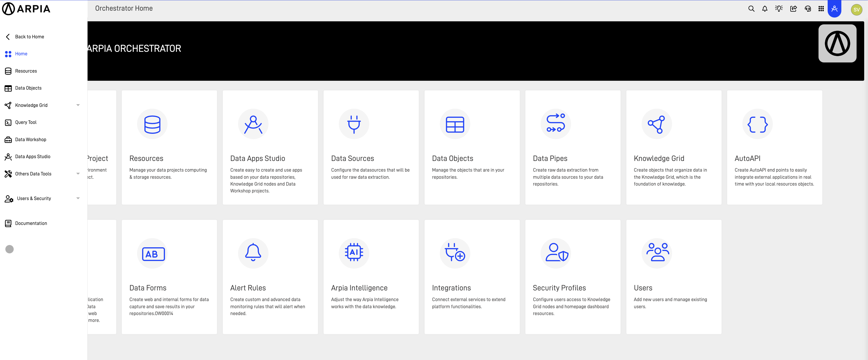
Task: Click the notifications bell icon
Action: tap(765, 9)
